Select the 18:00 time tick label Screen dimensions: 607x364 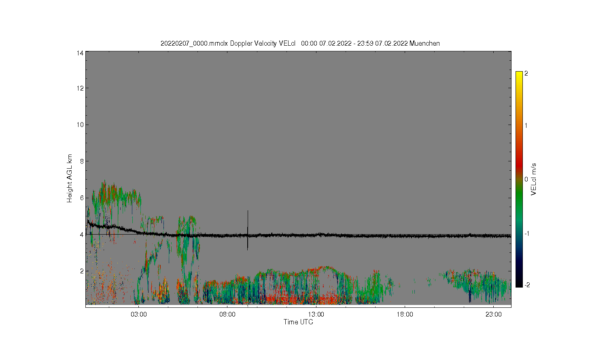[405, 314]
